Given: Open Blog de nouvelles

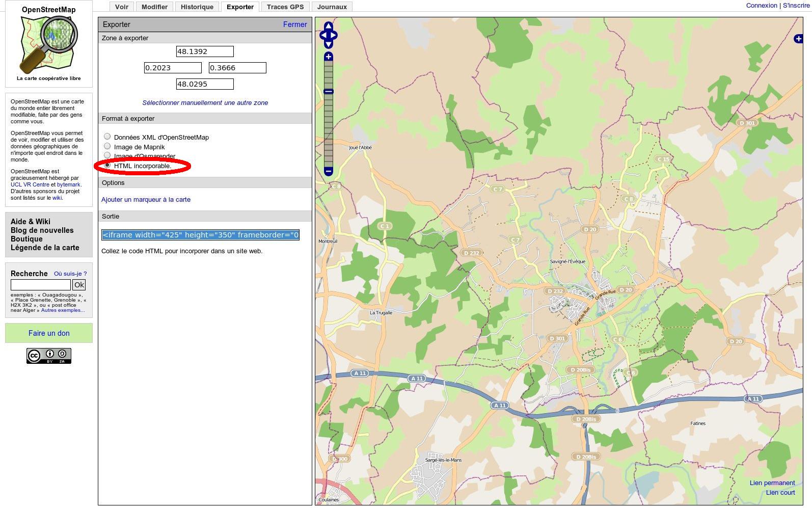Looking at the screenshot, I should pos(42,230).
